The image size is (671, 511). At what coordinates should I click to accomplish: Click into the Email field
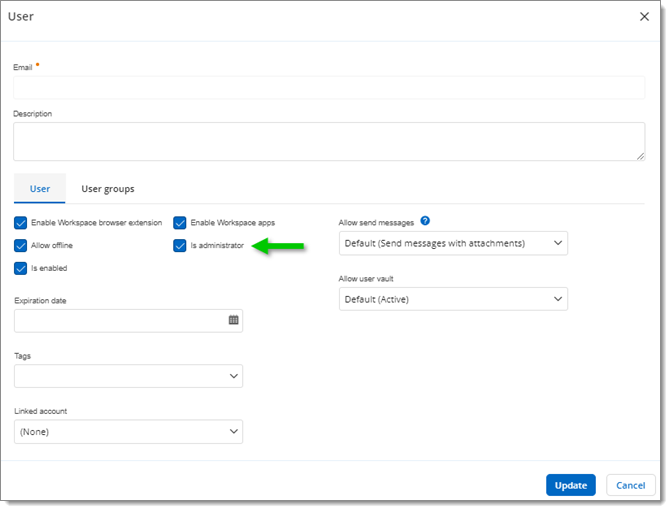click(329, 87)
